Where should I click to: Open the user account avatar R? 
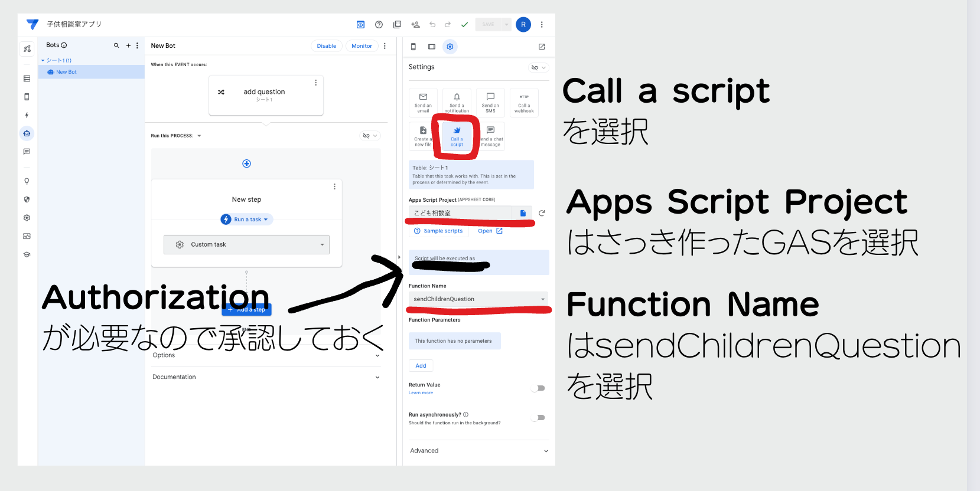pos(523,25)
